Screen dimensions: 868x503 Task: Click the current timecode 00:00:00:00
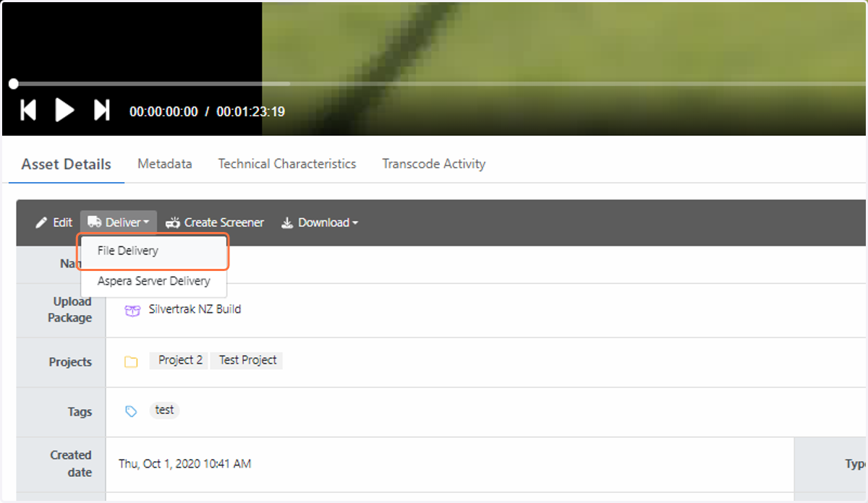click(x=163, y=111)
